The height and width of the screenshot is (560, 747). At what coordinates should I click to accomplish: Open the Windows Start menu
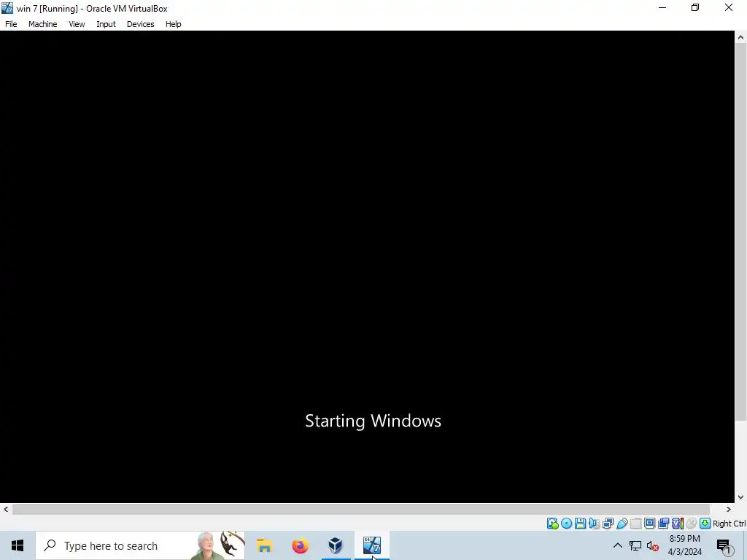coord(18,545)
